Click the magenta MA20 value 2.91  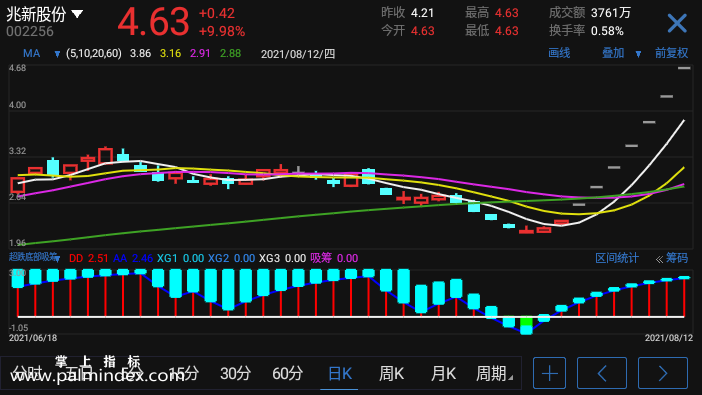coord(200,54)
